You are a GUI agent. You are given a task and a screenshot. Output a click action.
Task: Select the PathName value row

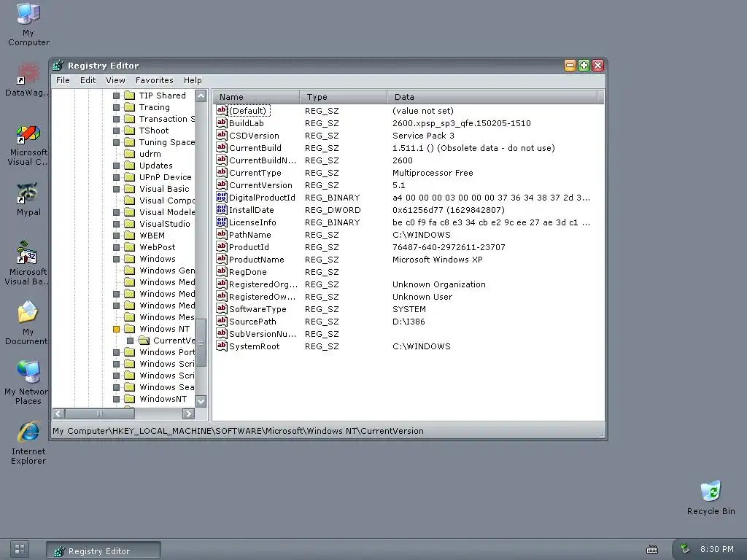point(409,234)
